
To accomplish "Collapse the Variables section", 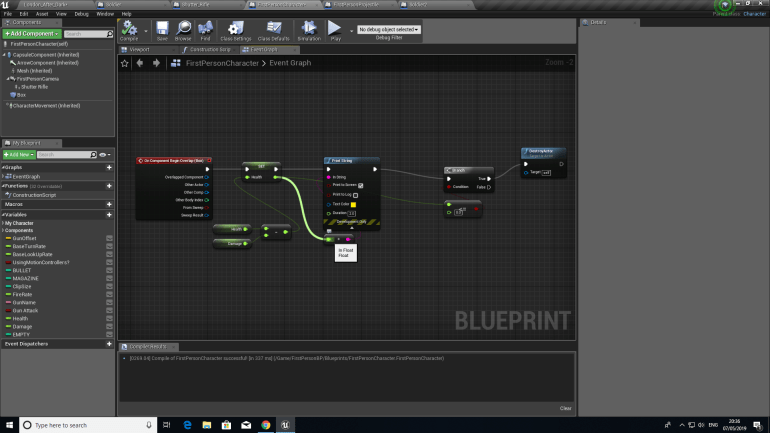I will pos(3,215).
